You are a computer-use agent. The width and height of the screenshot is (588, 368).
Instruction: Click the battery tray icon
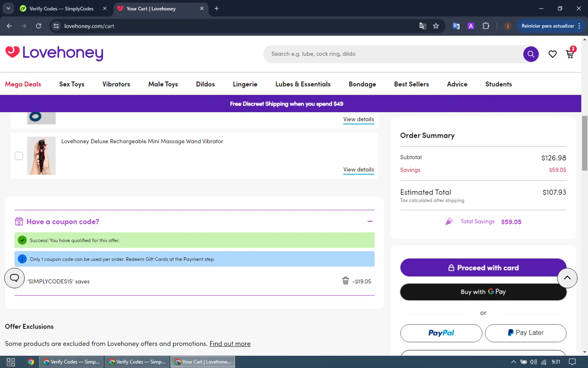pos(523,362)
